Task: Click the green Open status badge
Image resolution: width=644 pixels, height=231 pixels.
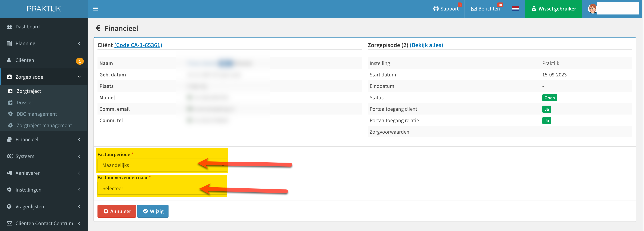Action: point(550,98)
